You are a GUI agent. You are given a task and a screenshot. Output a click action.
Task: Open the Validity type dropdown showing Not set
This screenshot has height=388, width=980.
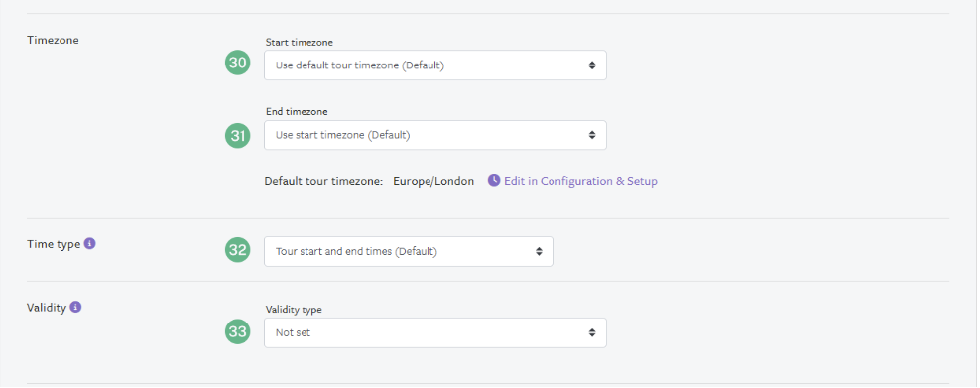pos(435,333)
